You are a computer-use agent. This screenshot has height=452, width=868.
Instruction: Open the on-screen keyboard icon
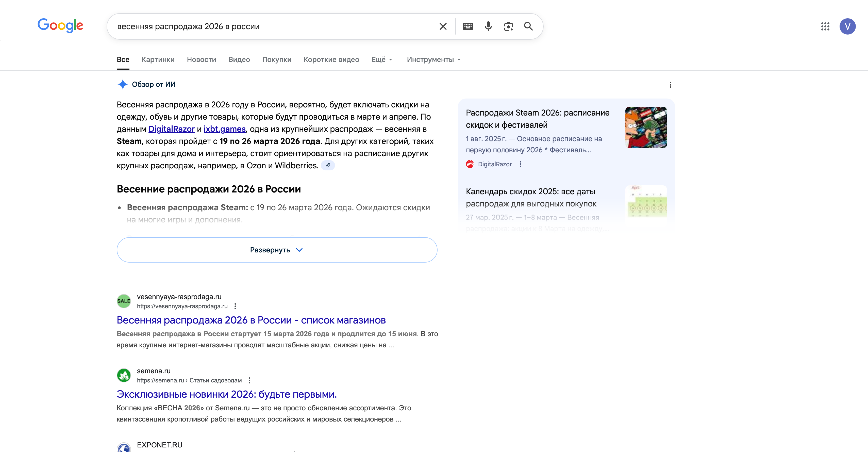[468, 26]
